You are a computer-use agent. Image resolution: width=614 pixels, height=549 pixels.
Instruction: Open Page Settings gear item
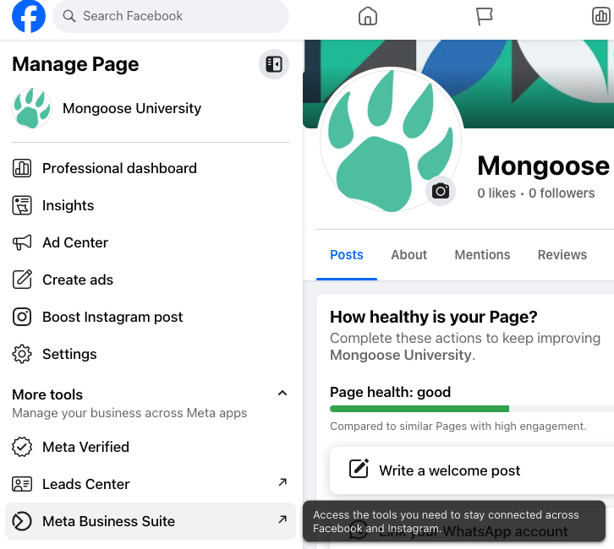coord(69,354)
